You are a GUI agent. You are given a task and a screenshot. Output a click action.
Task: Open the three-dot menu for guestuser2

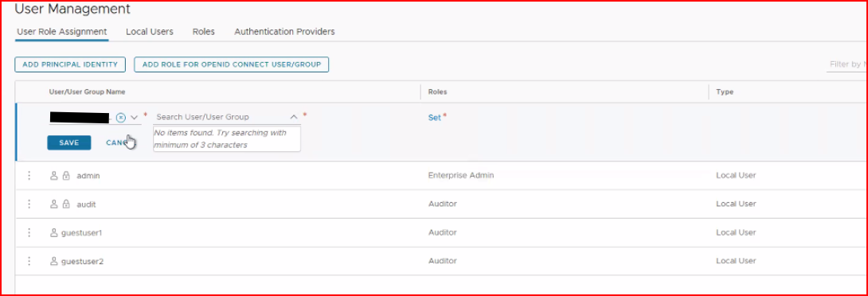pyautogui.click(x=29, y=261)
